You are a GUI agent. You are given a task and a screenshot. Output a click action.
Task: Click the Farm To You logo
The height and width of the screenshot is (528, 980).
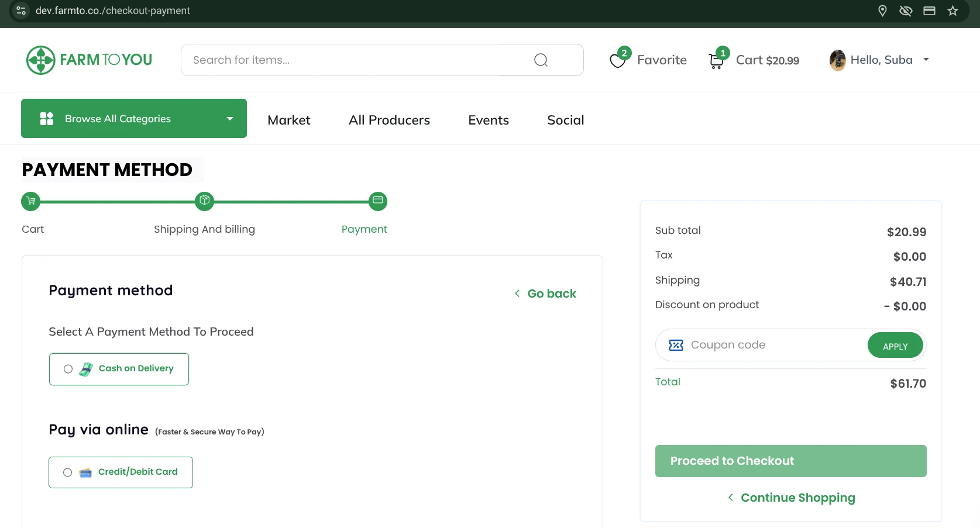pyautogui.click(x=89, y=60)
